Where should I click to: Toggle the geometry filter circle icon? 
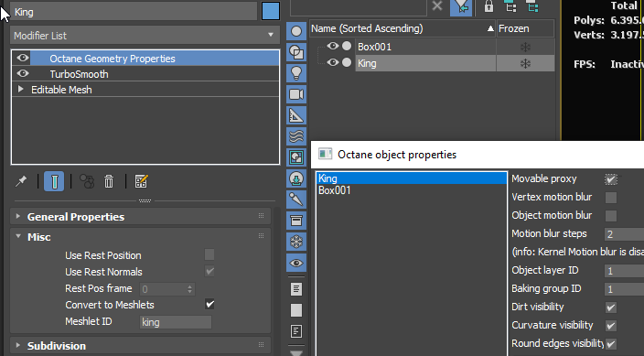[296, 31]
